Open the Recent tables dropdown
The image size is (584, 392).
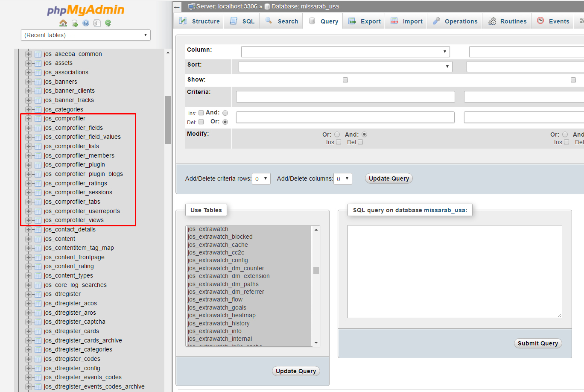click(x=86, y=35)
